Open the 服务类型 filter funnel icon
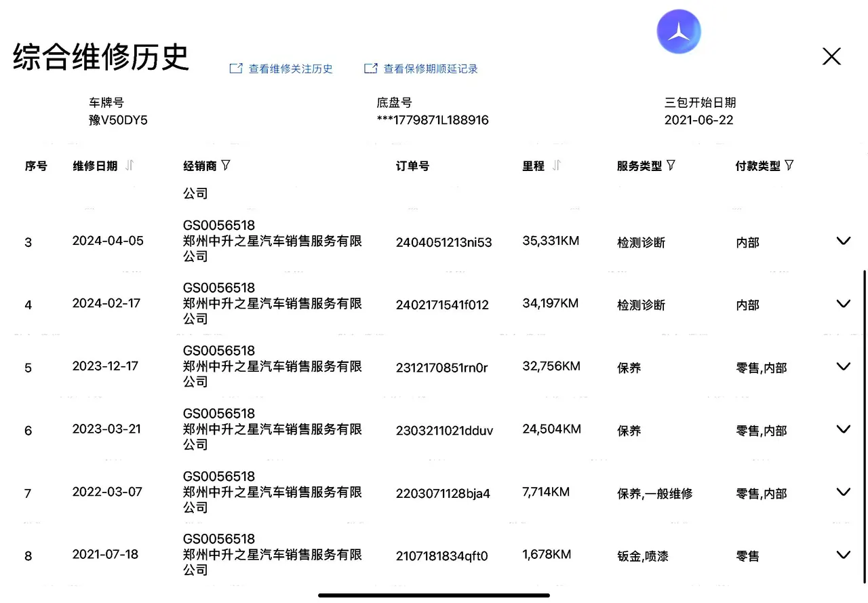Screen dimensions: 868x603 point(671,166)
